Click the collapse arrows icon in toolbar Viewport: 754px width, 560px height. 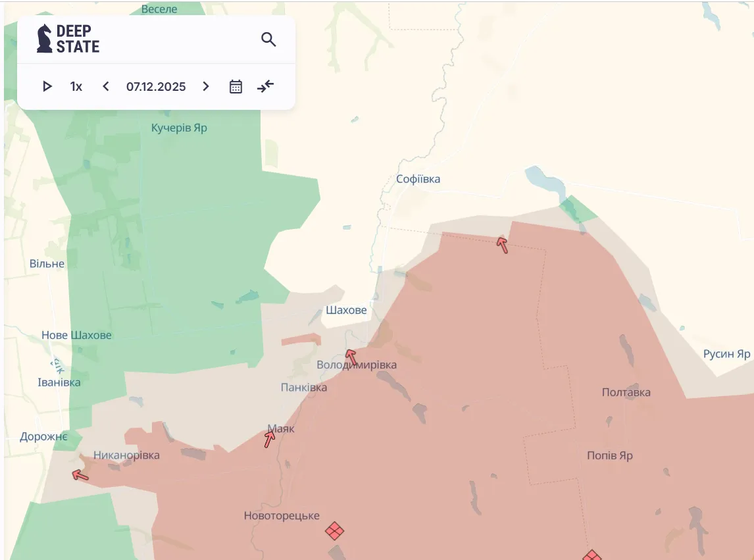[265, 87]
